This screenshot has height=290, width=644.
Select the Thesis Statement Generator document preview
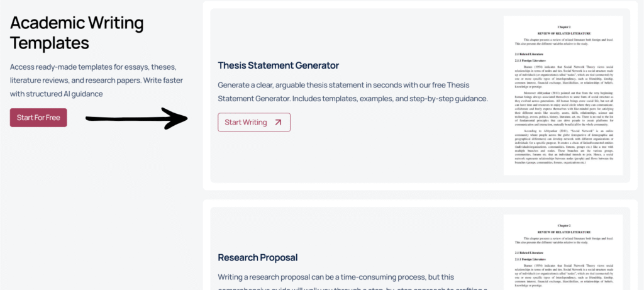pos(563,96)
